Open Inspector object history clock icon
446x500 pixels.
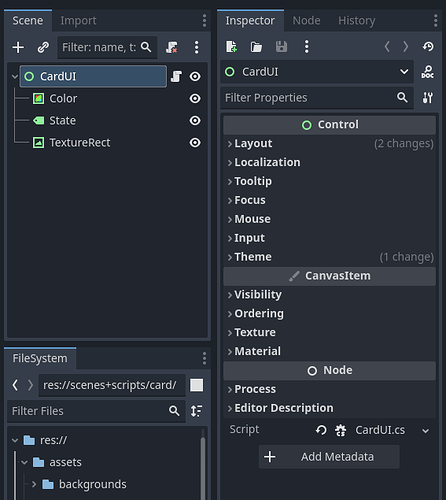pos(428,47)
